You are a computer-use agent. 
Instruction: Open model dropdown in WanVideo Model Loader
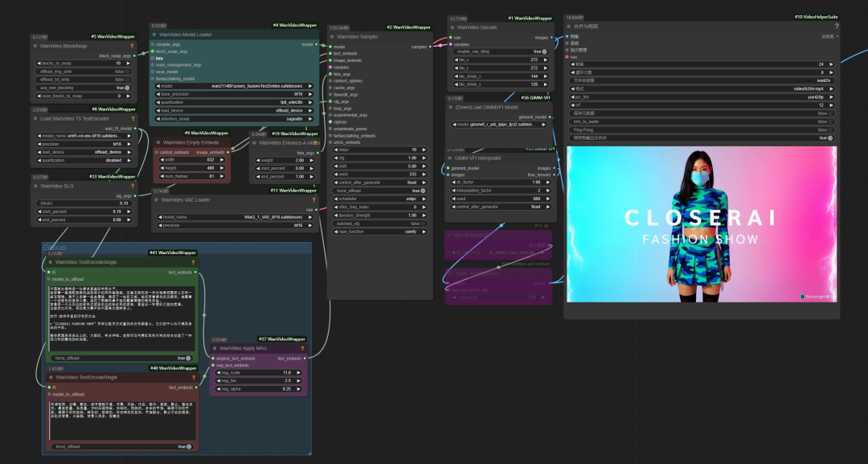[x=235, y=86]
